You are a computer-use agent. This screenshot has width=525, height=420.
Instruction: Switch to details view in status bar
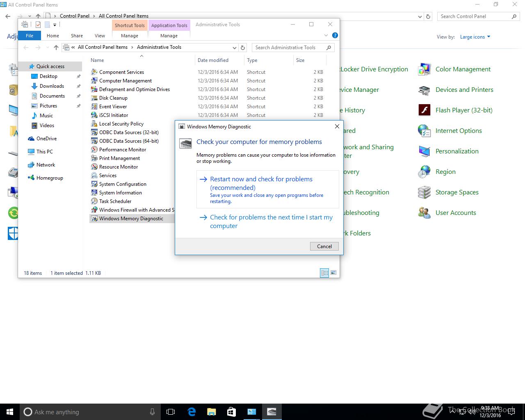324,273
